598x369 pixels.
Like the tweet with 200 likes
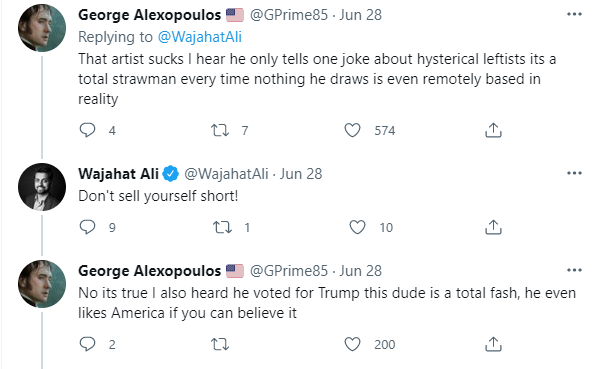pyautogui.click(x=352, y=344)
